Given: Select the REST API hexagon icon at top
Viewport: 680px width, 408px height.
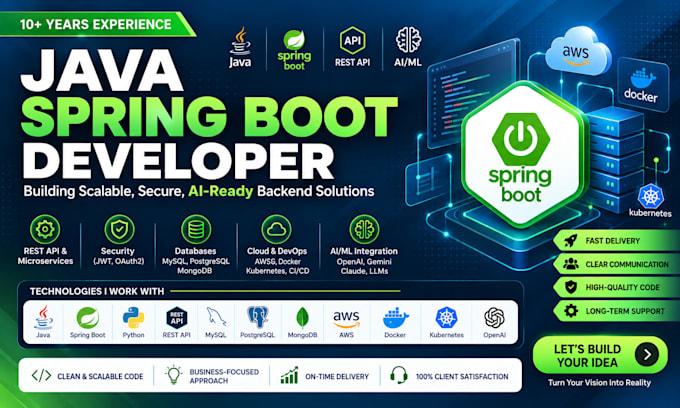Looking at the screenshot, I should 352,40.
